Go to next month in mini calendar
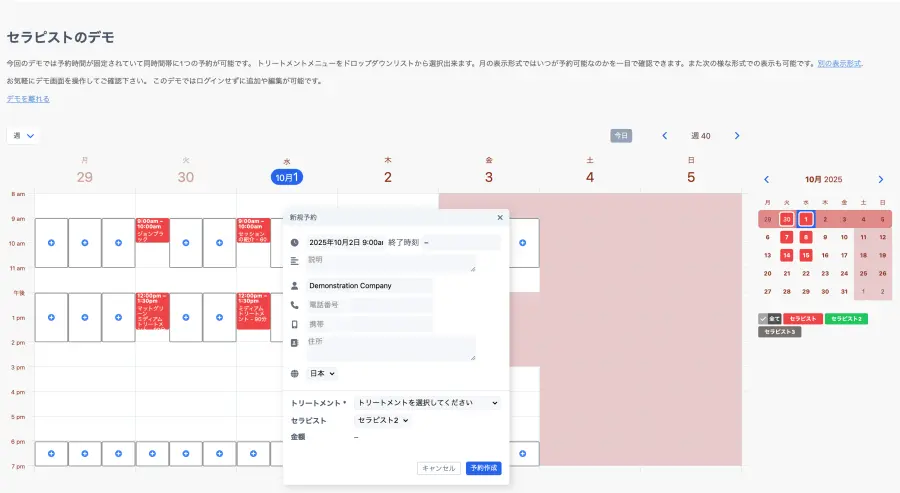Image resolution: width=900 pixels, height=493 pixels. click(x=880, y=180)
